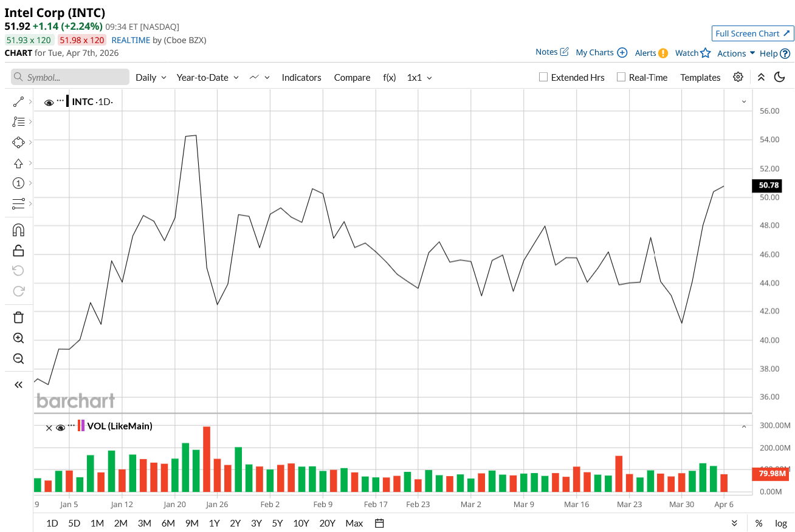Switch to dark mode

pyautogui.click(x=779, y=77)
